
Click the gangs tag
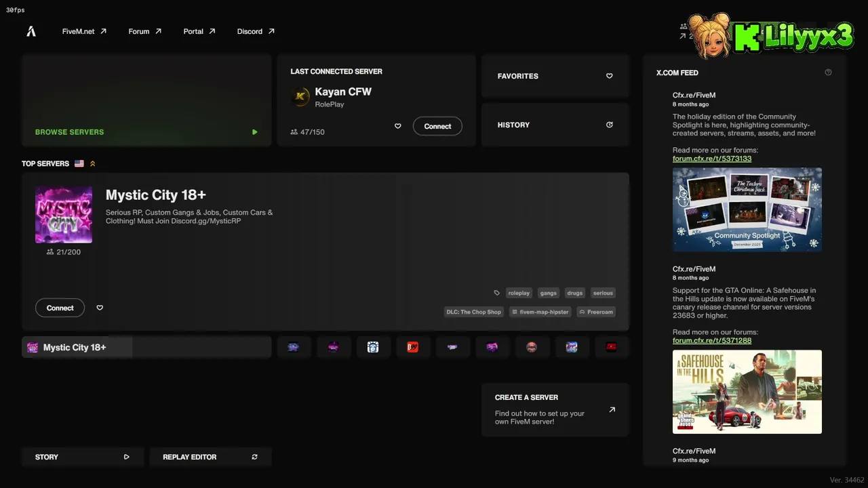(x=549, y=293)
